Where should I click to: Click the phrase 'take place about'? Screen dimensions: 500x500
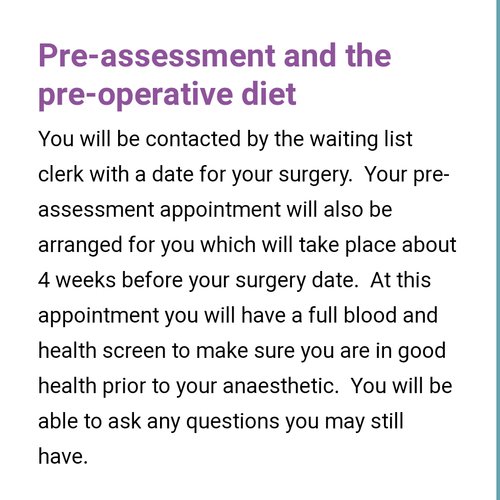tap(377, 245)
